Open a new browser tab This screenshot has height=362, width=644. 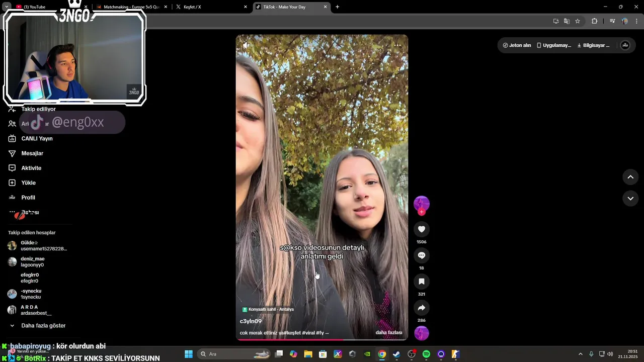337,7
